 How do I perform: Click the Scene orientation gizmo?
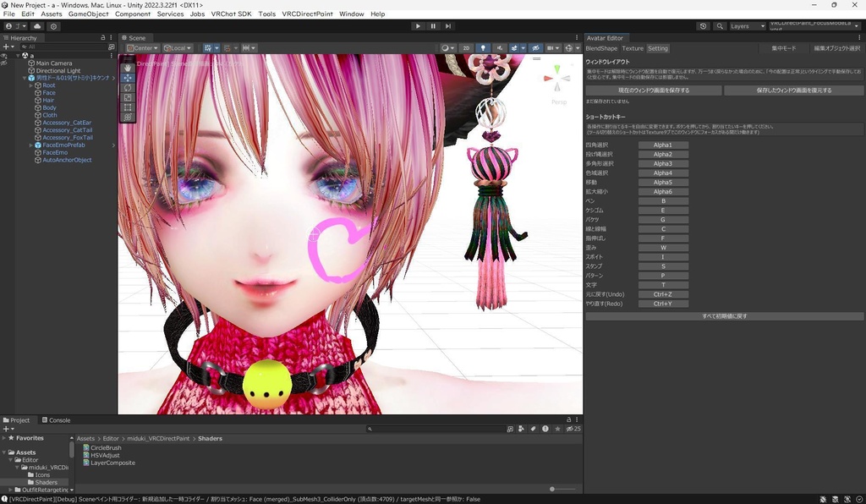coord(557,80)
